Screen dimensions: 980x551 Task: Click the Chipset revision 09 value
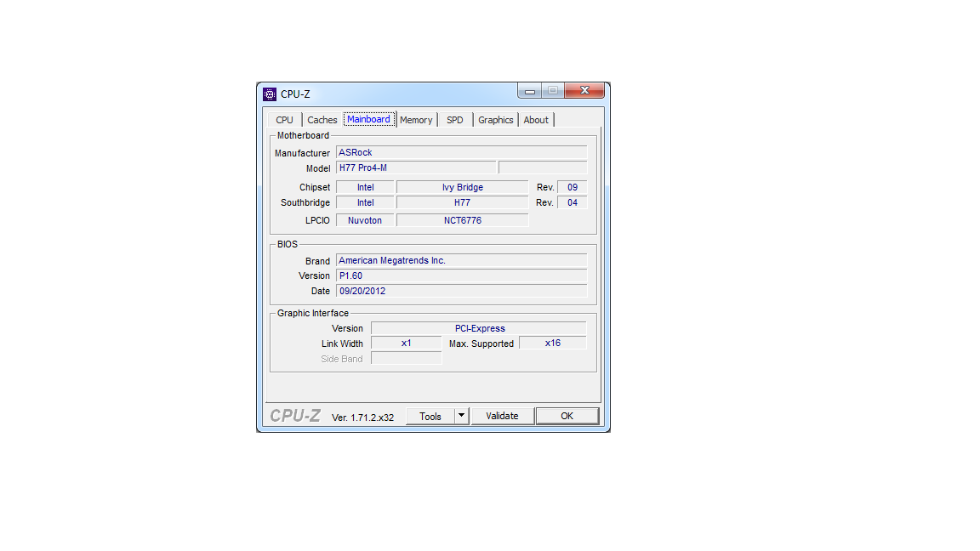click(573, 187)
